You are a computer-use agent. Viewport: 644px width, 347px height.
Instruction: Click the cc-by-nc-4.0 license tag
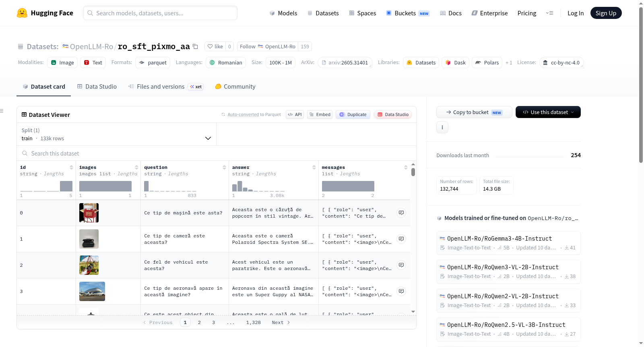pyautogui.click(x=561, y=62)
